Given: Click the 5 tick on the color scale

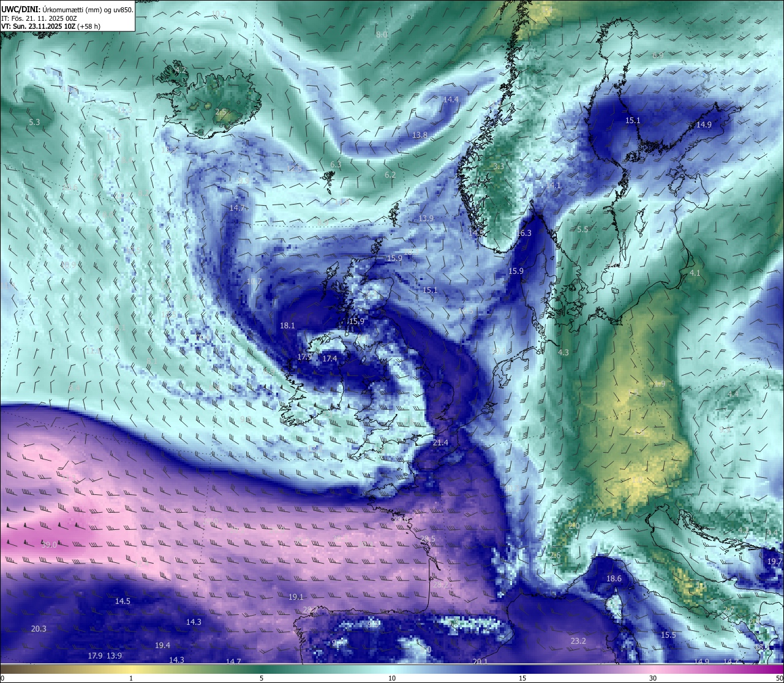Looking at the screenshot, I should tap(262, 678).
